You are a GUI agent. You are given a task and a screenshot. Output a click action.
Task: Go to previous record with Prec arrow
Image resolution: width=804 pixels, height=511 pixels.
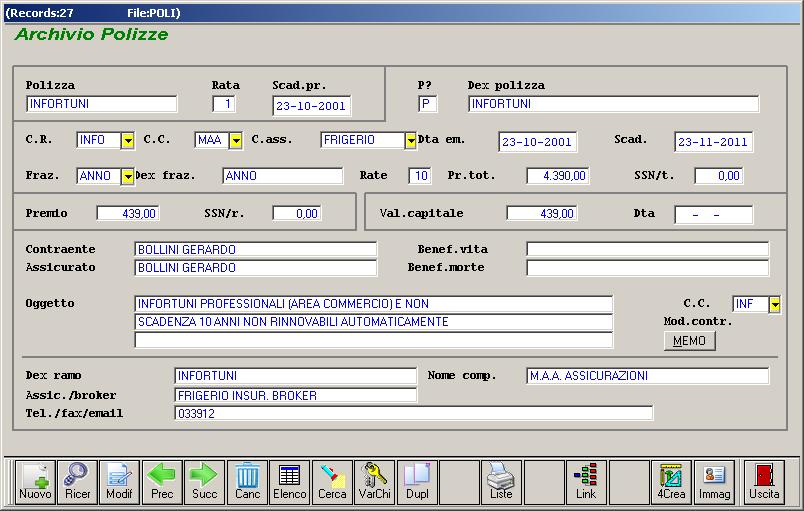[x=162, y=482]
